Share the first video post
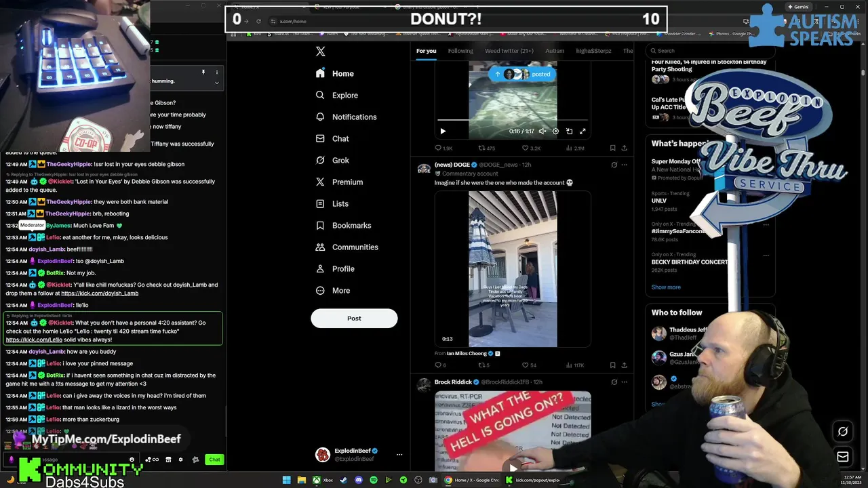This screenshot has width=868, height=488. 624,148
